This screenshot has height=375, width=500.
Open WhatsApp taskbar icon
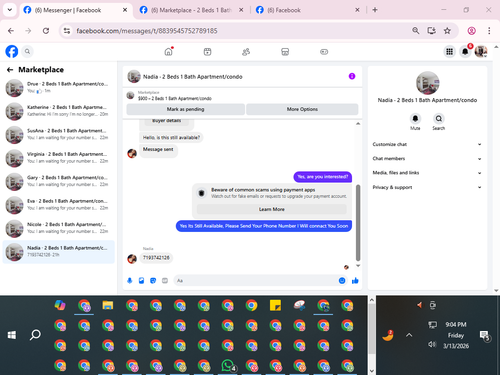pos(228,366)
